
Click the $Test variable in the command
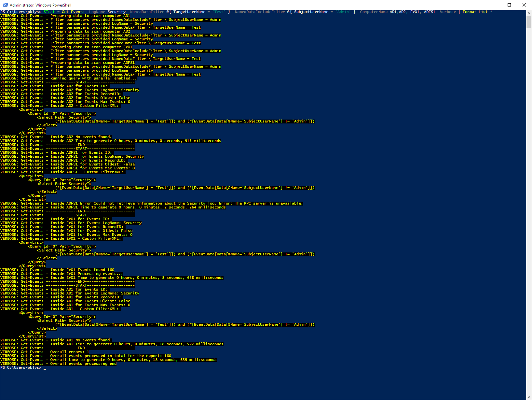click(x=49, y=11)
